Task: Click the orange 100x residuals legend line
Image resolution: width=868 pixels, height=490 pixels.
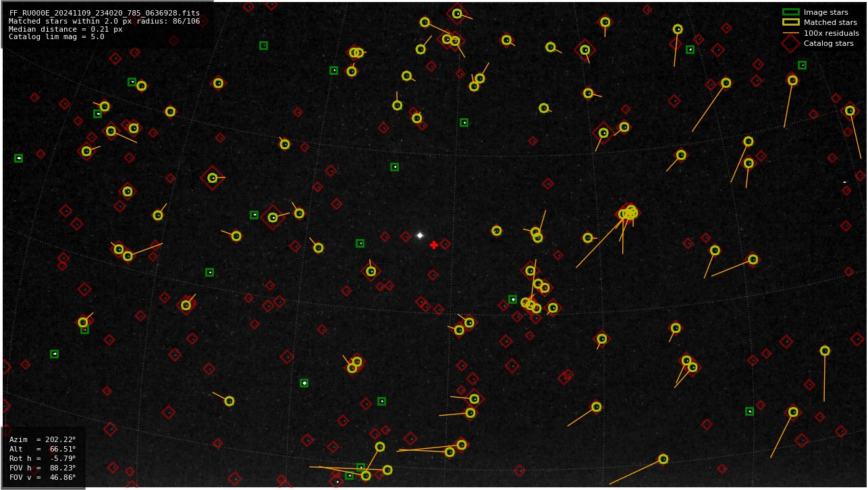Action: [790, 33]
